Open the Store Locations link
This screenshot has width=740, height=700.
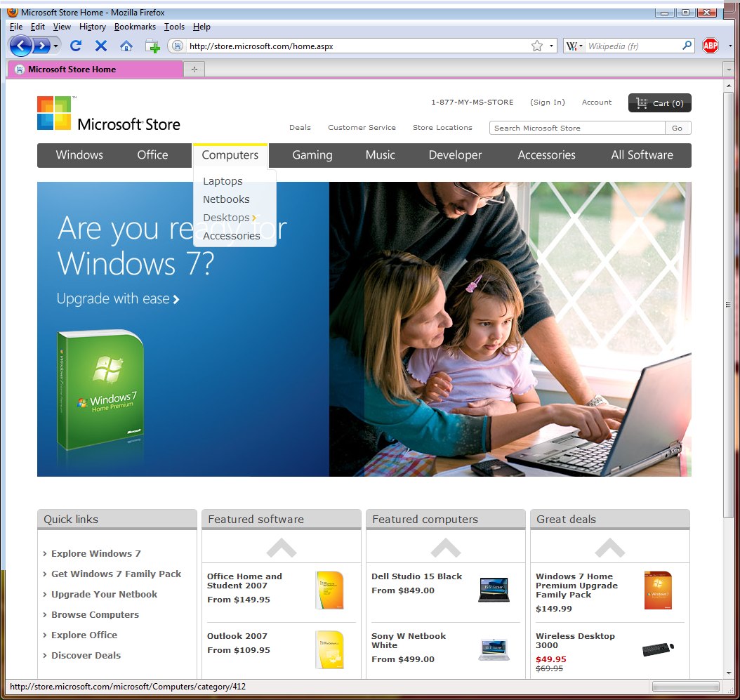443,128
